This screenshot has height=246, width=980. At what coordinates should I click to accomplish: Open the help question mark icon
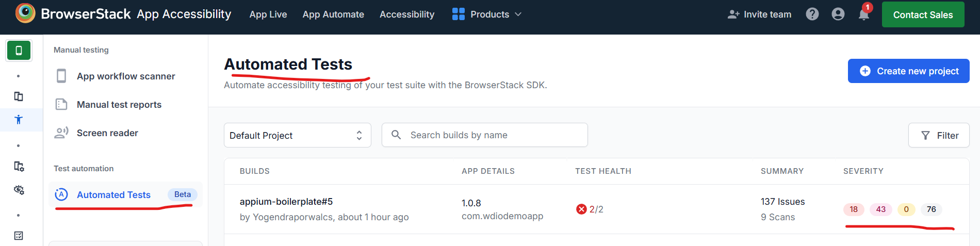point(812,14)
